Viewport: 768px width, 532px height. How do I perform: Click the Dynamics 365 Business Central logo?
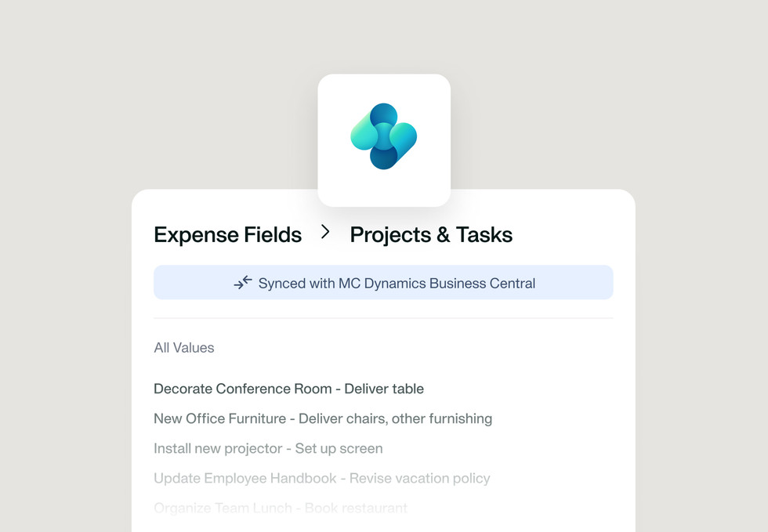(383, 136)
